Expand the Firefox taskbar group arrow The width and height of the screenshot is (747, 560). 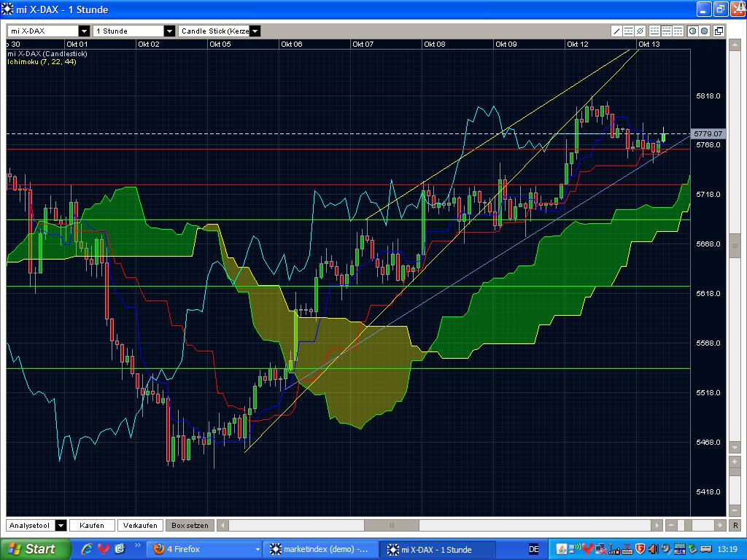tap(258, 550)
